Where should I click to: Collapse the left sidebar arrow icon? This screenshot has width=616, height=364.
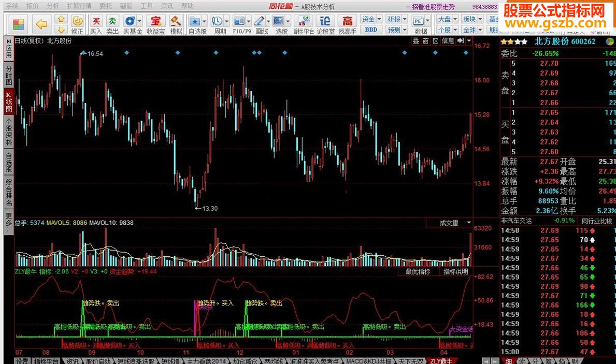[9, 40]
